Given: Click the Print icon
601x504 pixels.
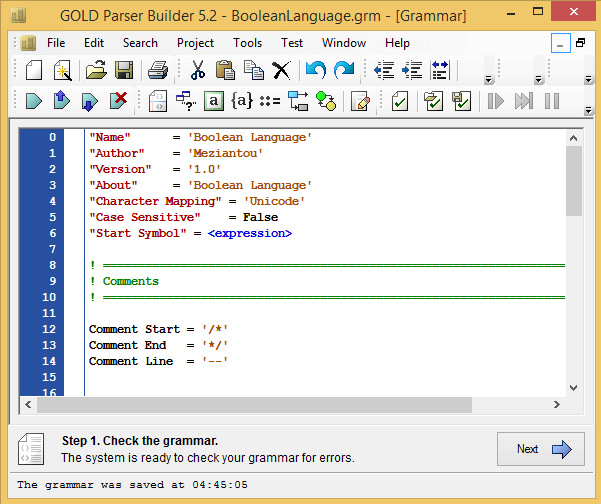Looking at the screenshot, I should tap(158, 70).
